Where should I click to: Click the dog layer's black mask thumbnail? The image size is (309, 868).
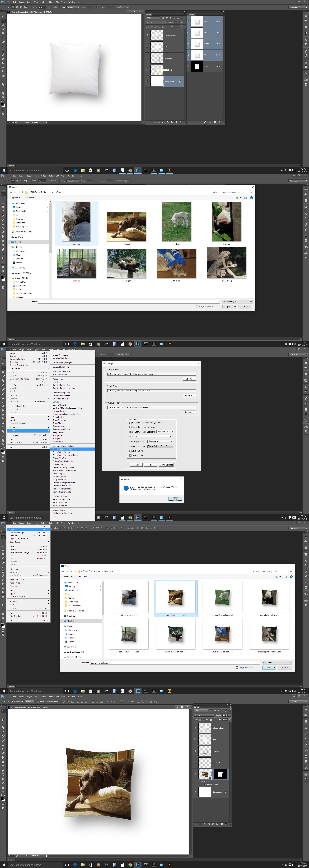[220, 774]
